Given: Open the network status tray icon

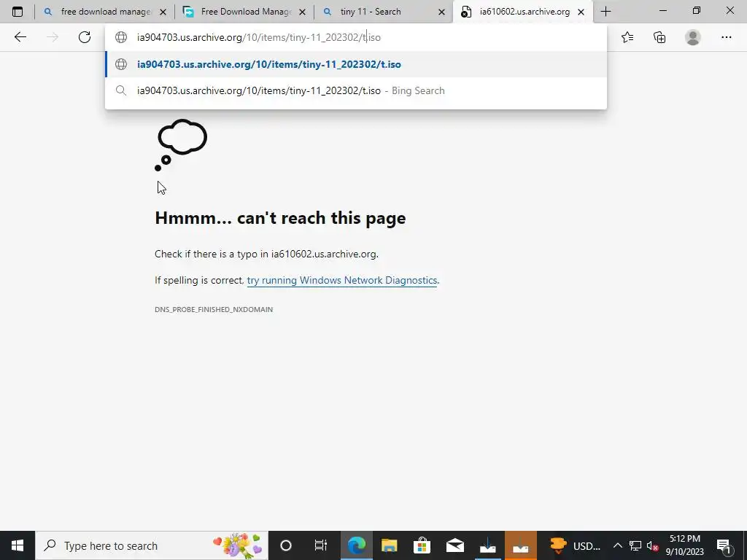Looking at the screenshot, I should click(635, 545).
